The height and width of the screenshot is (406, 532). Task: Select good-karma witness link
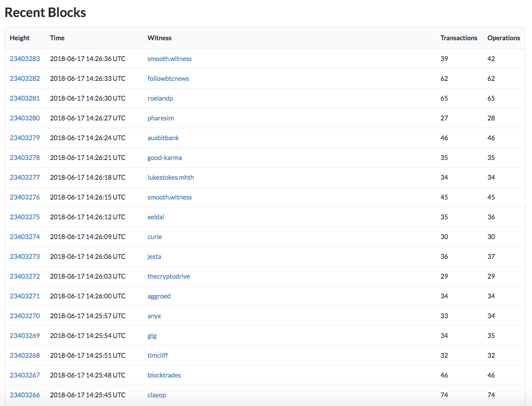click(165, 158)
